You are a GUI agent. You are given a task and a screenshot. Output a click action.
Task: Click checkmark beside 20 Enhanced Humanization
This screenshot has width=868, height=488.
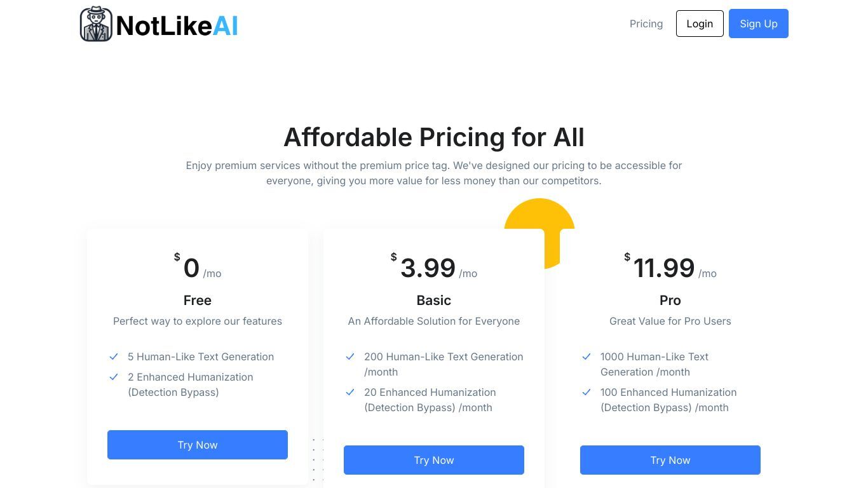click(x=350, y=392)
